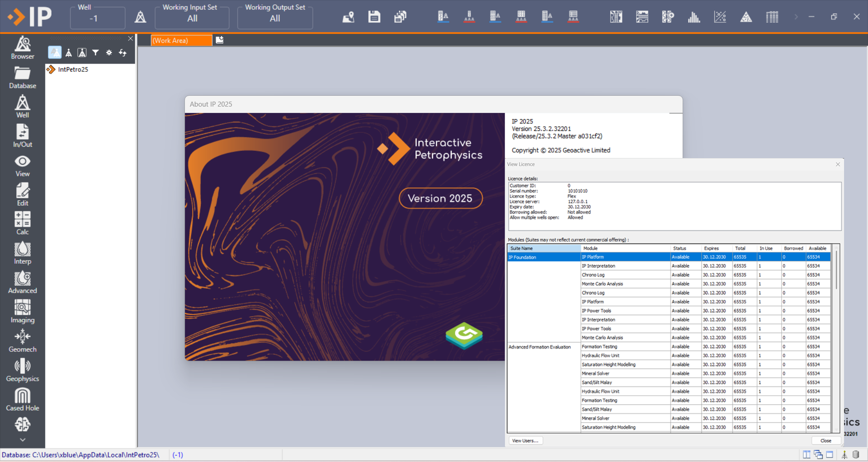Click the add new work area icon
This screenshot has width=868, height=462.
pyautogui.click(x=220, y=40)
